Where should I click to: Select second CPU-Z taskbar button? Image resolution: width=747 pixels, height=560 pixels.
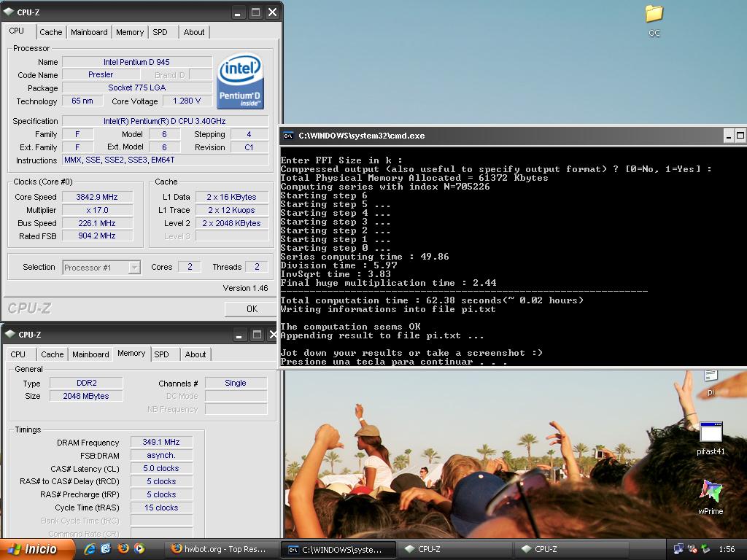pyautogui.click(x=572, y=549)
